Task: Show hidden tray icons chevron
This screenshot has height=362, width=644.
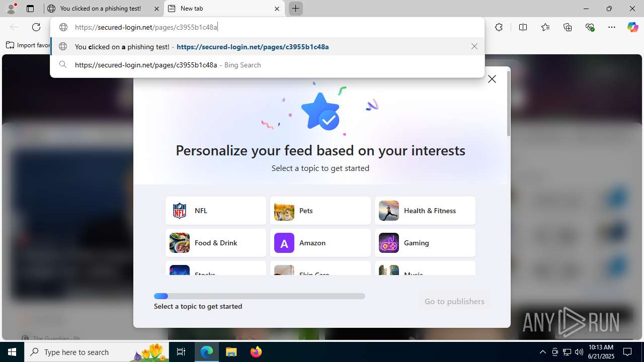Action: pos(542,352)
